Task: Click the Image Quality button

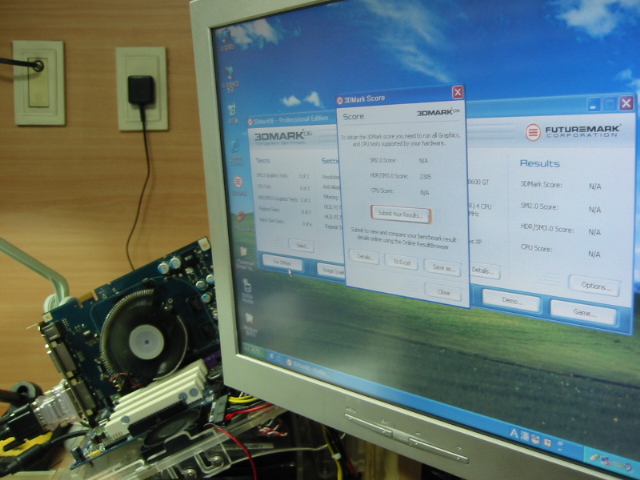Action: (x=330, y=268)
